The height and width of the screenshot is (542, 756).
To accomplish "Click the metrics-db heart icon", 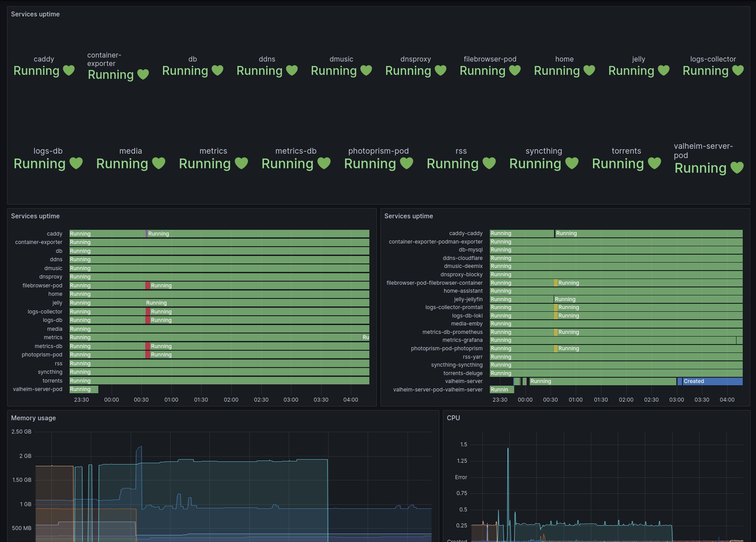I will (324, 163).
